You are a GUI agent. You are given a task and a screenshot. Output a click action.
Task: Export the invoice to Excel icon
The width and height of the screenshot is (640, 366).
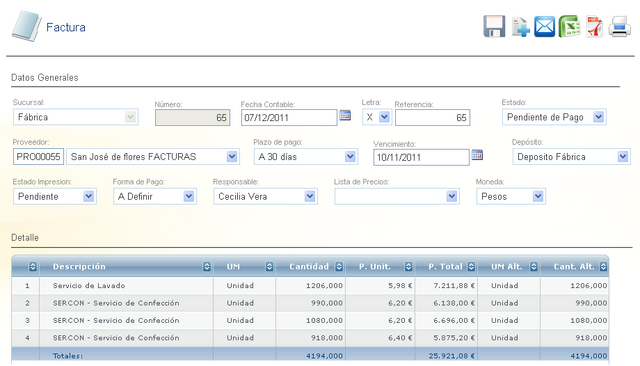click(x=569, y=27)
